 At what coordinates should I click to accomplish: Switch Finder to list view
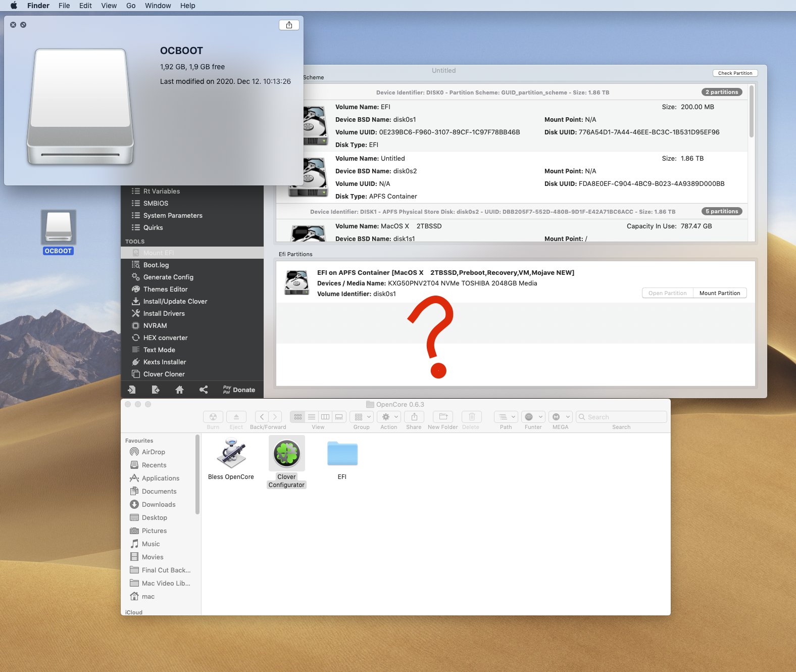(312, 417)
